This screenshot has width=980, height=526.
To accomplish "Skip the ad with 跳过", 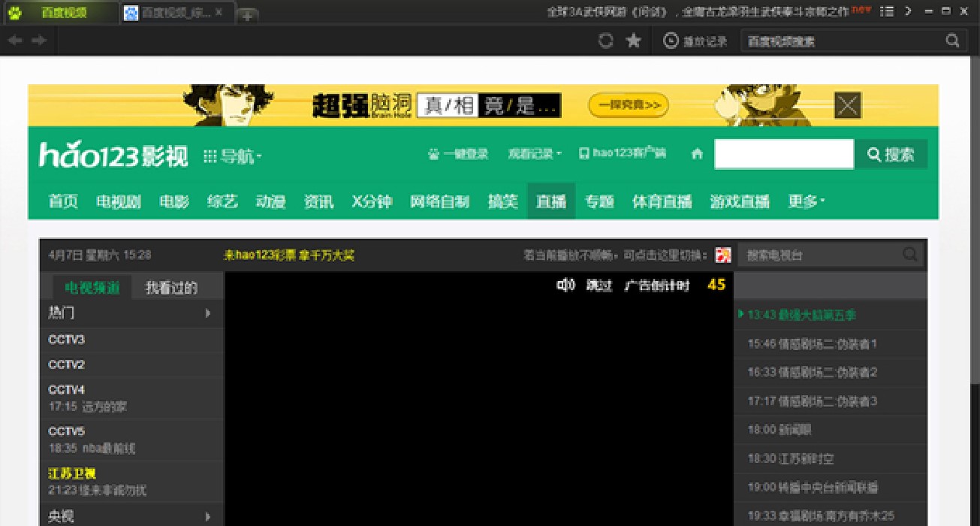I will pyautogui.click(x=599, y=286).
